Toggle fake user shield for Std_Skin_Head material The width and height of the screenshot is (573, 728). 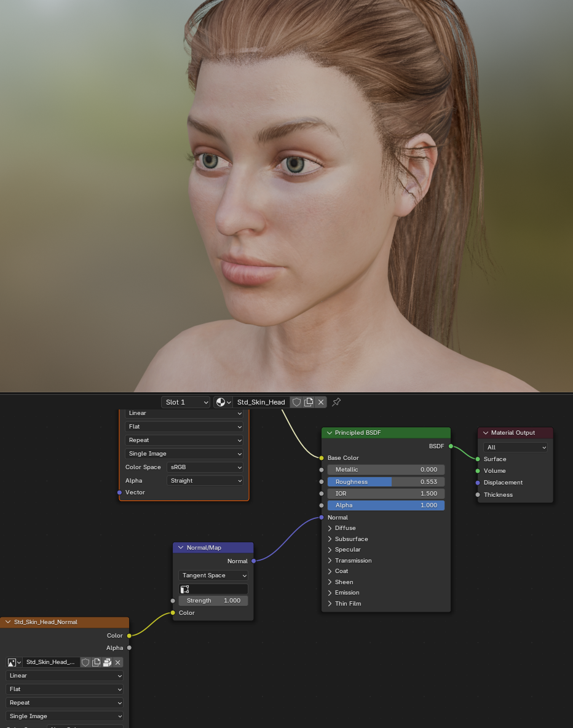[296, 402]
